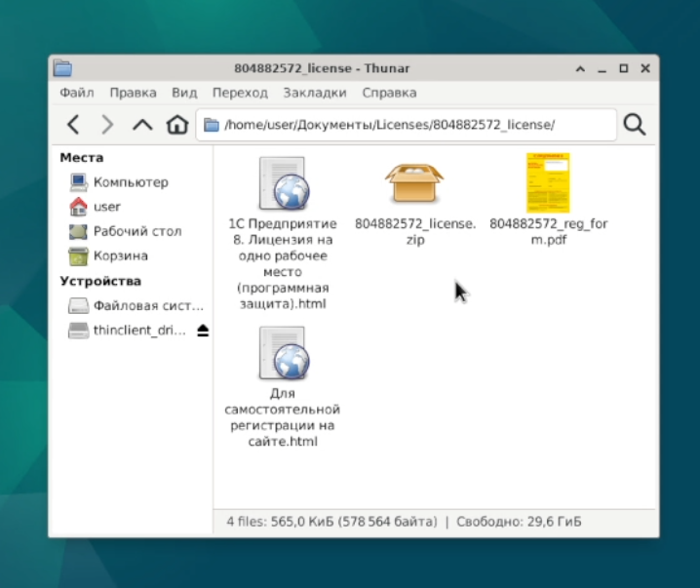Viewport: 700px width, 588px height.
Task: Click the user home icon in sidebar
Action: point(78,207)
